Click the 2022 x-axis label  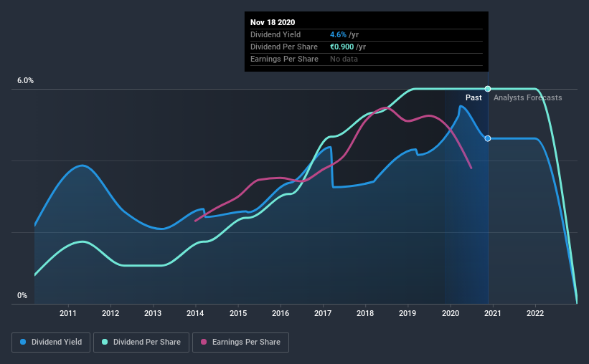(x=535, y=313)
